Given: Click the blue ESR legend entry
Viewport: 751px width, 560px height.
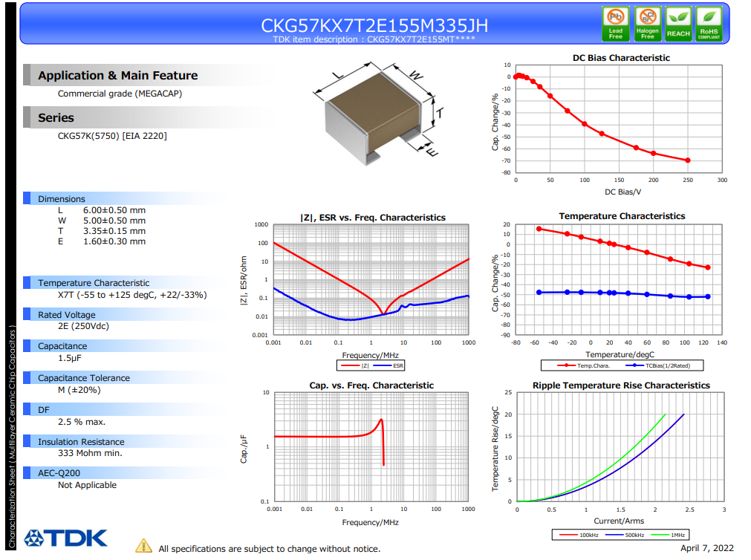Looking at the screenshot, I should point(388,366).
